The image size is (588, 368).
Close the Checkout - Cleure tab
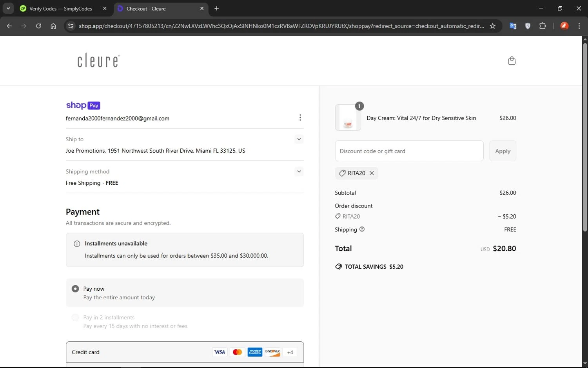[x=202, y=8]
